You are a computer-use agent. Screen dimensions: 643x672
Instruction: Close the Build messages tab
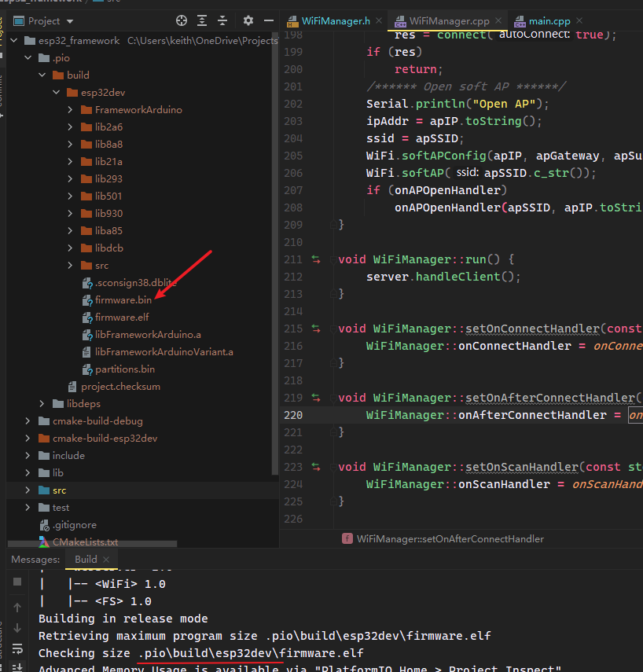pos(106,560)
